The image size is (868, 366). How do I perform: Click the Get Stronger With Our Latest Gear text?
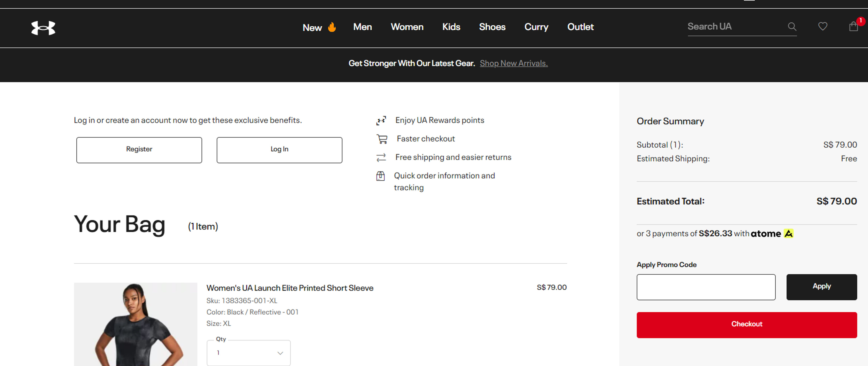pyautogui.click(x=411, y=63)
